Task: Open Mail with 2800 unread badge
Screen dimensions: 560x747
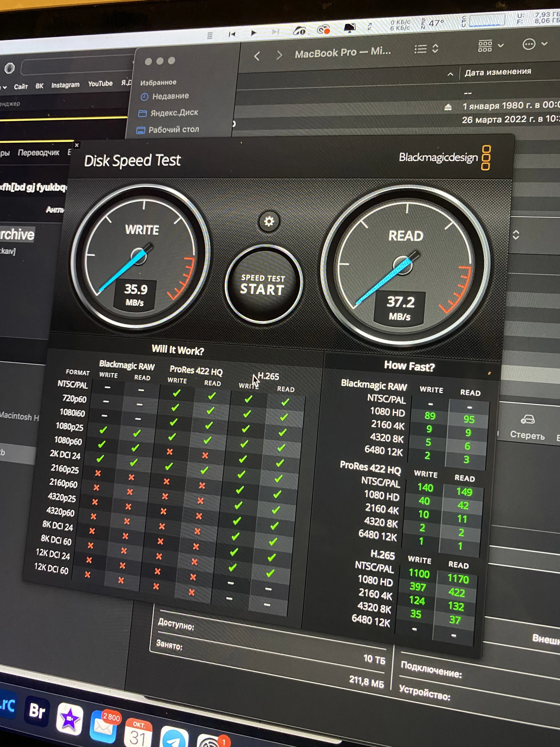Action: (x=103, y=726)
